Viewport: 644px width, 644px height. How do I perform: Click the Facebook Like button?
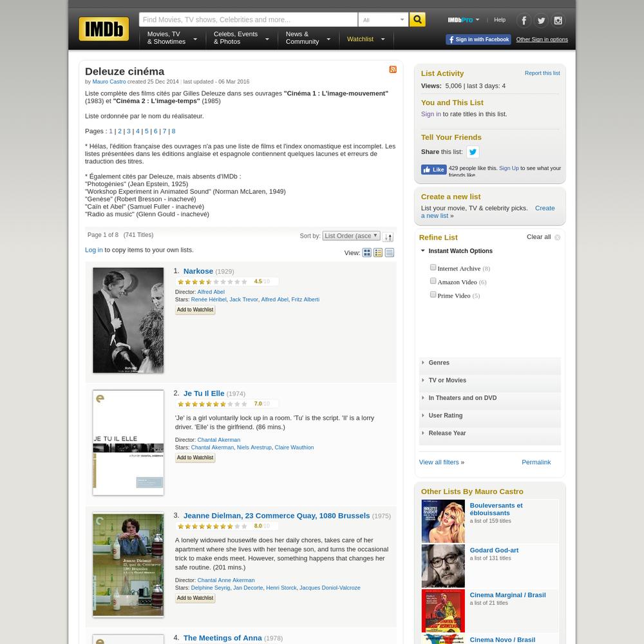point(433,169)
